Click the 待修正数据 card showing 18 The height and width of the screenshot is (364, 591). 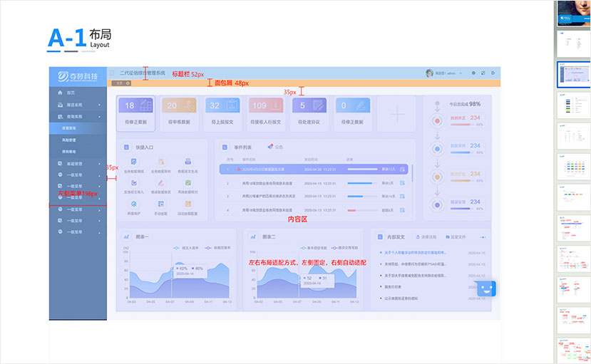pyautogui.click(x=137, y=113)
